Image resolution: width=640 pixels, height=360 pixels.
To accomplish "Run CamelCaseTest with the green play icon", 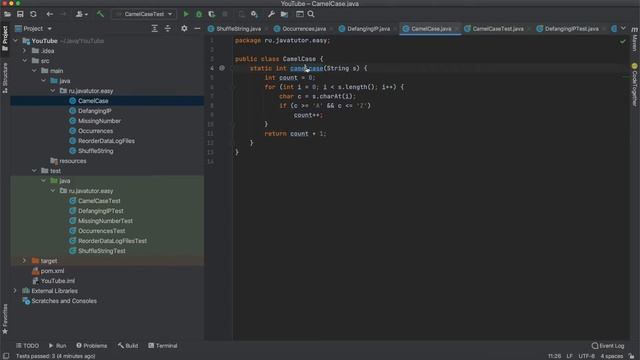I will [x=186, y=14].
